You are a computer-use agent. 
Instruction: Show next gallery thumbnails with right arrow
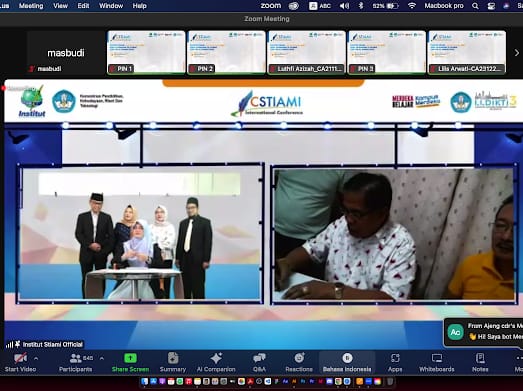click(517, 53)
